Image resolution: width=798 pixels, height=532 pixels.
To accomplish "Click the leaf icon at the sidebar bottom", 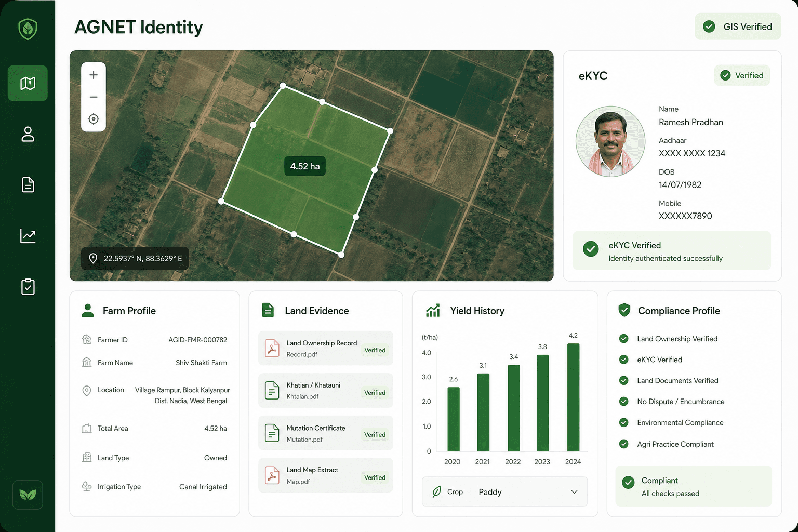I will (x=28, y=495).
